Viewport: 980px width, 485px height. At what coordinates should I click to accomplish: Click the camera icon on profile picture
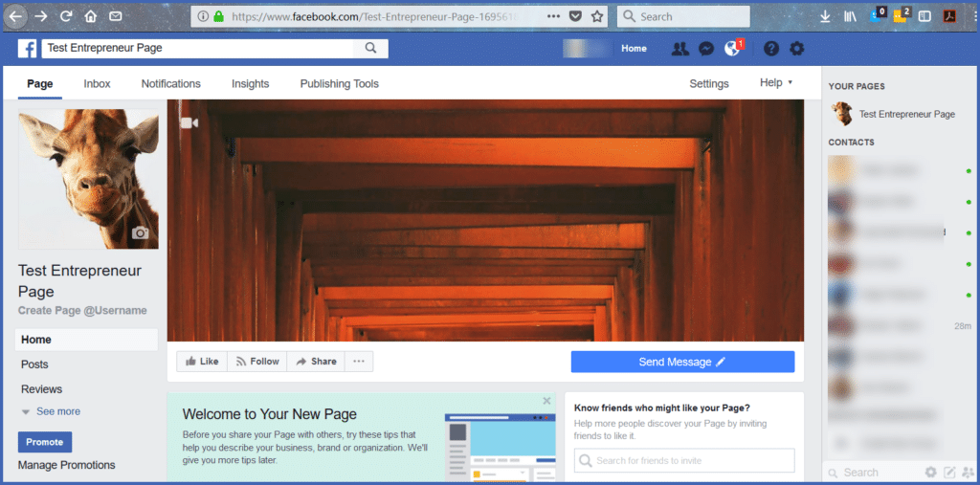[x=140, y=233]
